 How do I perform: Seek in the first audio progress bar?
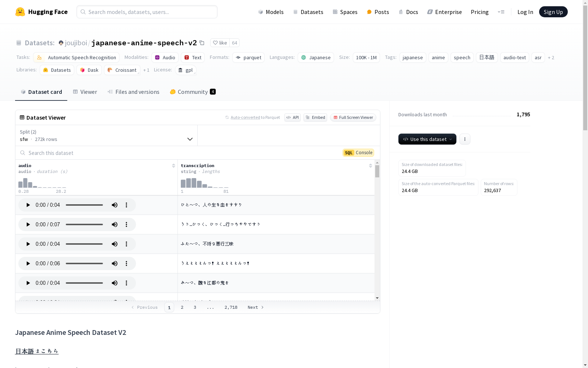point(85,205)
